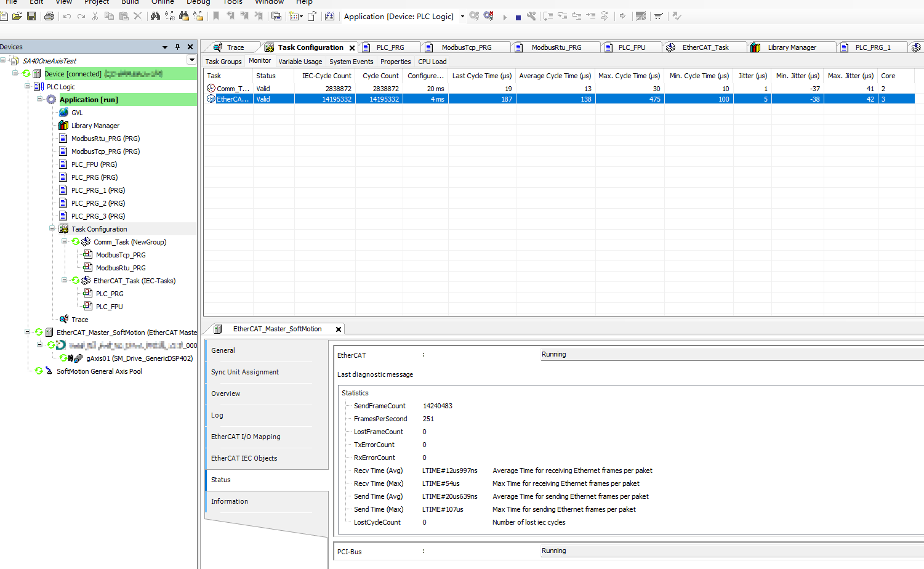924x569 pixels.
Task: Select PLC_PRG_3 (PRG) in device tree
Action: 98,216
